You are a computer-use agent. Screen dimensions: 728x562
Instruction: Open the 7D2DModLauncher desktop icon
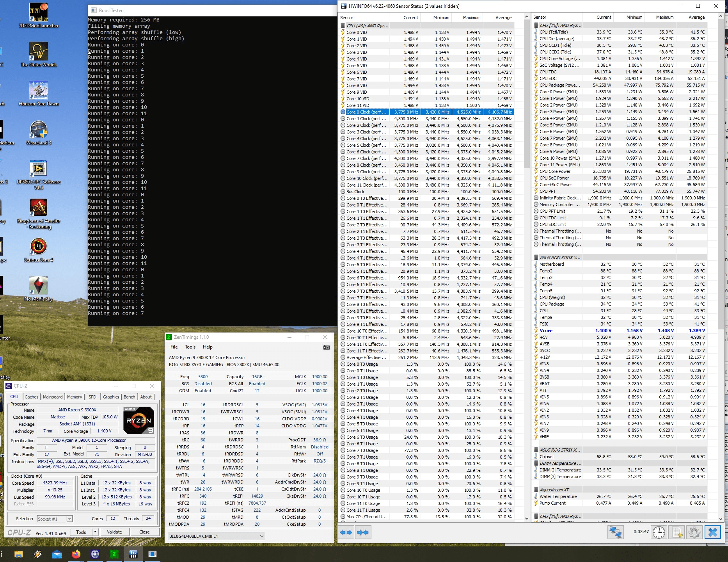point(39,16)
